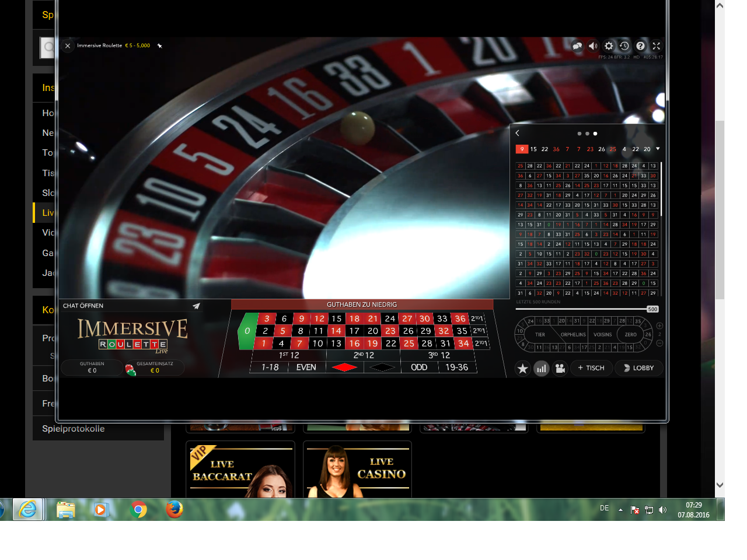Open Firefox from the taskbar
The height and width of the screenshot is (560, 747).
coord(174,510)
